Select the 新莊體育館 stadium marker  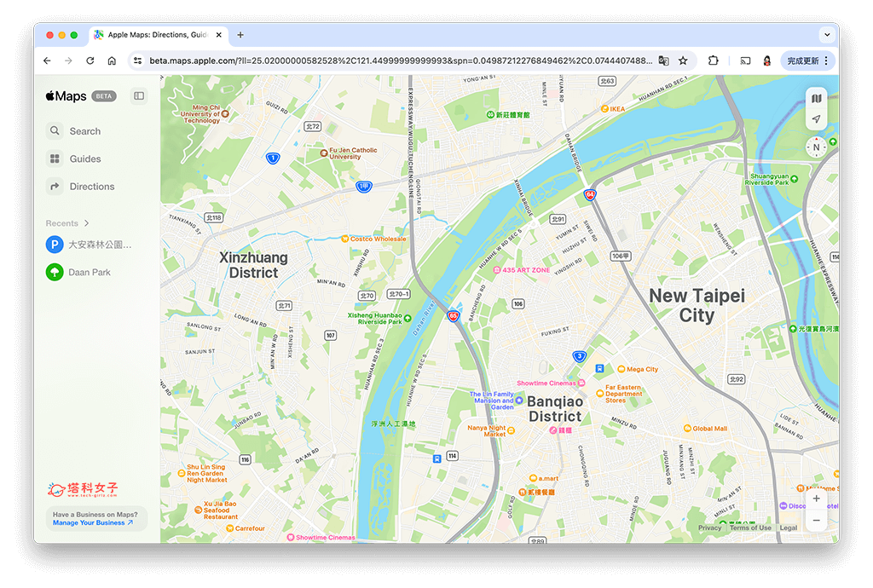(x=490, y=114)
